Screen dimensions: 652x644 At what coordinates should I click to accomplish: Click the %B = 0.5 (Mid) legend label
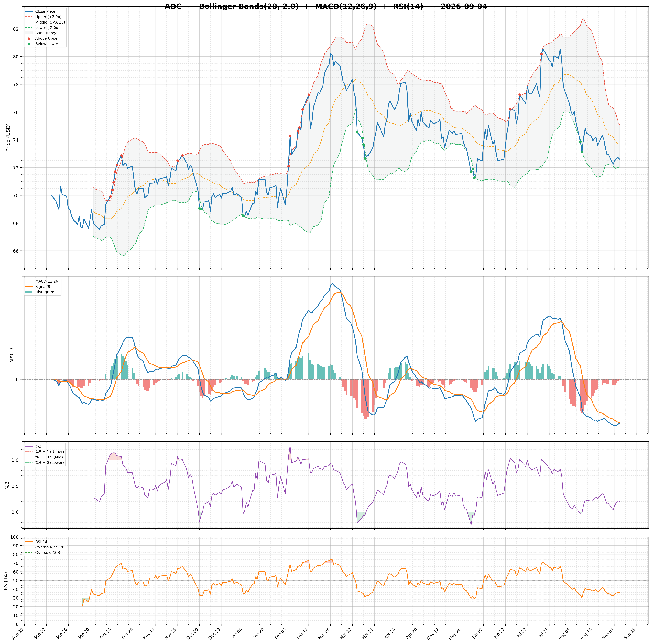pos(49,457)
